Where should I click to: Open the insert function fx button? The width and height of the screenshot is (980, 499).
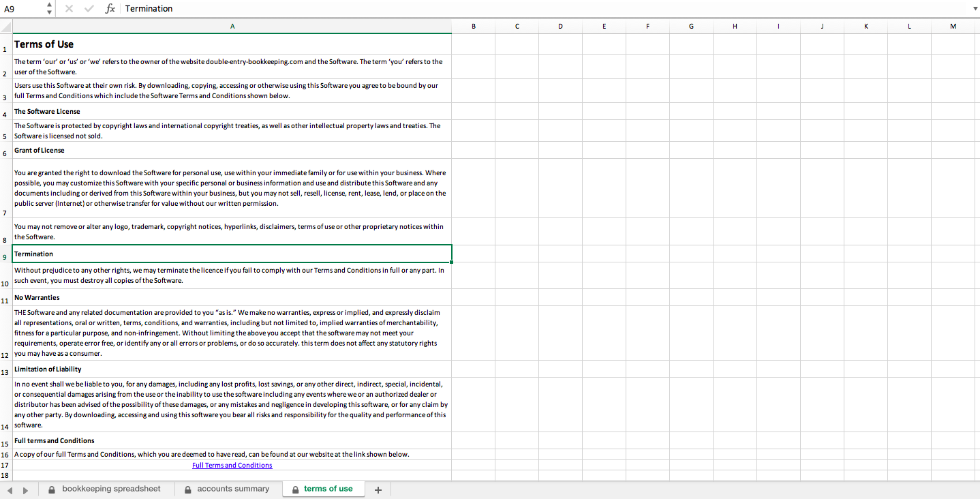click(110, 9)
